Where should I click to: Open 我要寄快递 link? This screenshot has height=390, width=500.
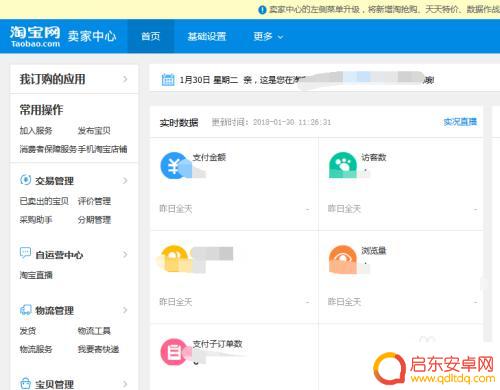[98, 349]
